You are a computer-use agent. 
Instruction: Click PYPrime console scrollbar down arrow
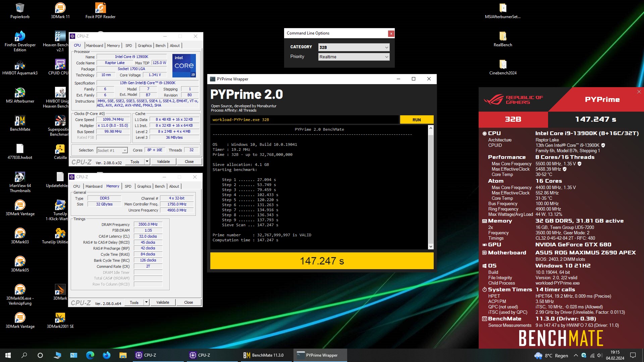(431, 247)
